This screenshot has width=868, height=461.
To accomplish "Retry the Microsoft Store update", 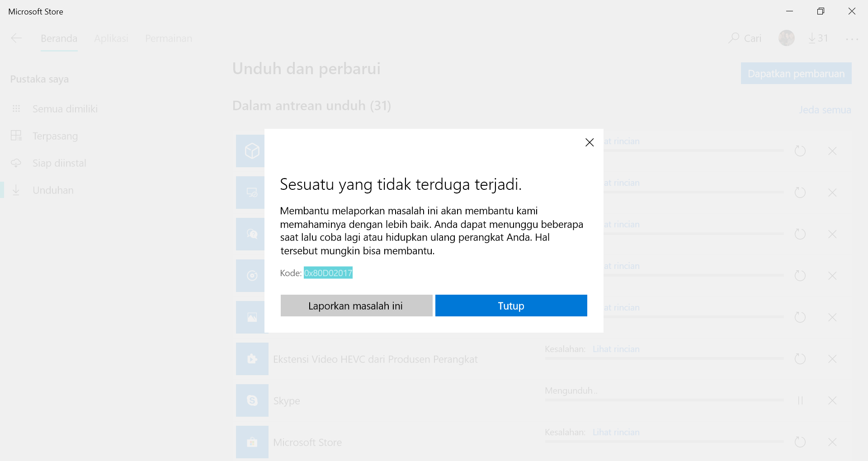I will [x=800, y=442].
